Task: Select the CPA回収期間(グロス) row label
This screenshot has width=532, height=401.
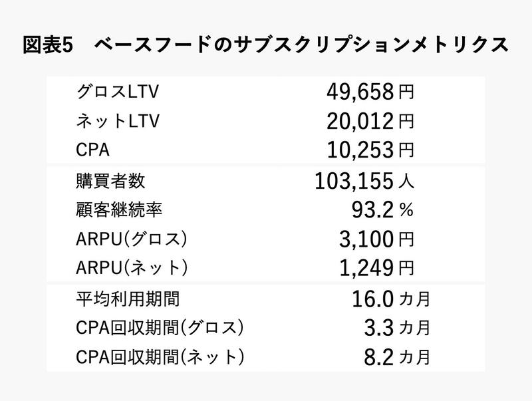Action: pyautogui.click(x=160, y=327)
